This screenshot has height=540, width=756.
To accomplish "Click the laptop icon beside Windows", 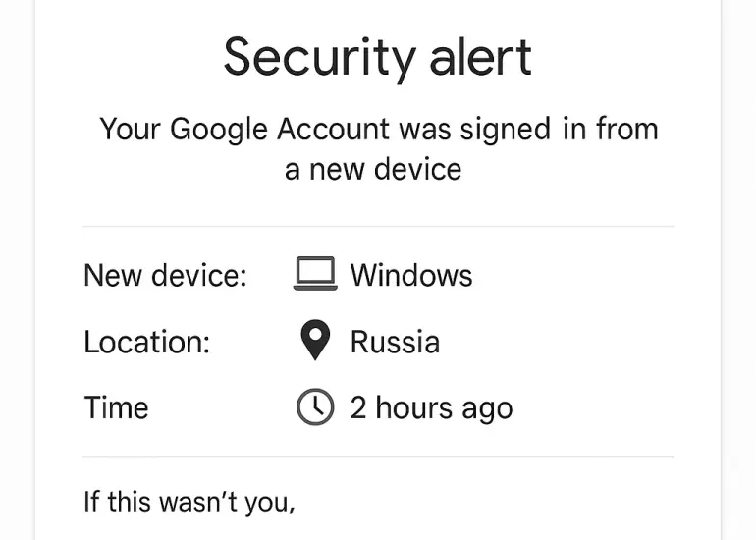I will point(314,274).
